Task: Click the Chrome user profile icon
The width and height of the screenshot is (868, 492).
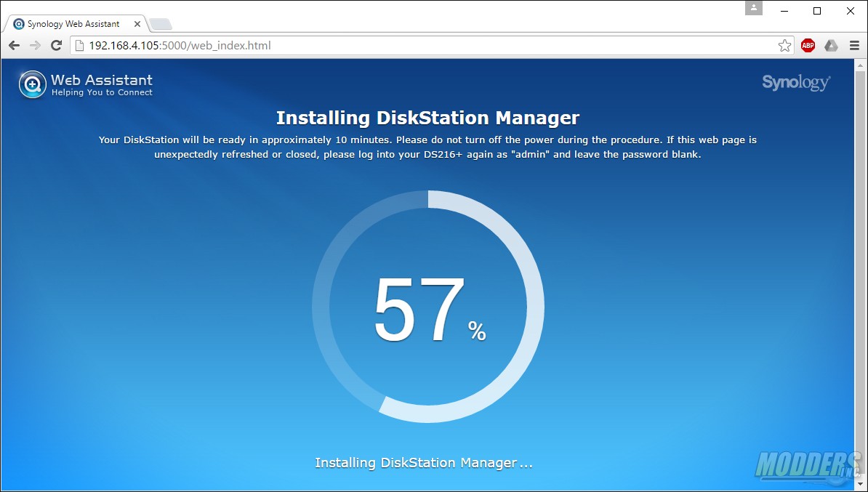Action: (x=753, y=8)
